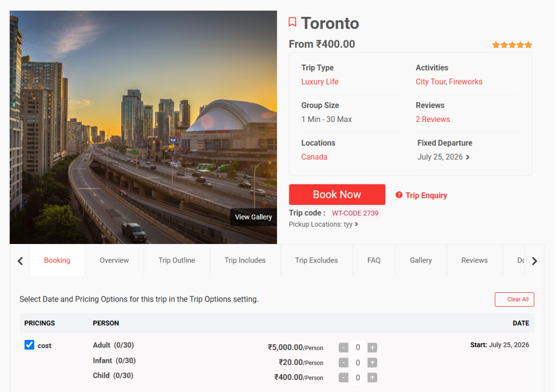Open the City Tour activity link
Viewport: 555px width, 392px height.
[x=430, y=82]
